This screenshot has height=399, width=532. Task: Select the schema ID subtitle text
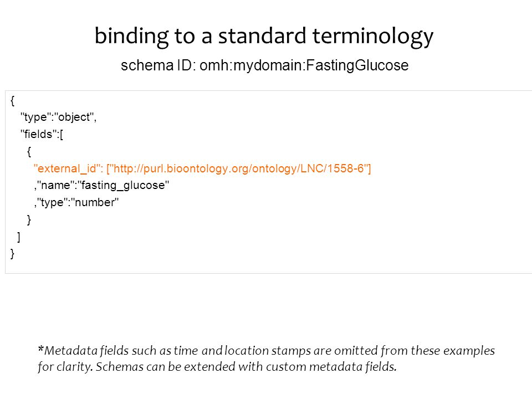pyautogui.click(x=265, y=65)
